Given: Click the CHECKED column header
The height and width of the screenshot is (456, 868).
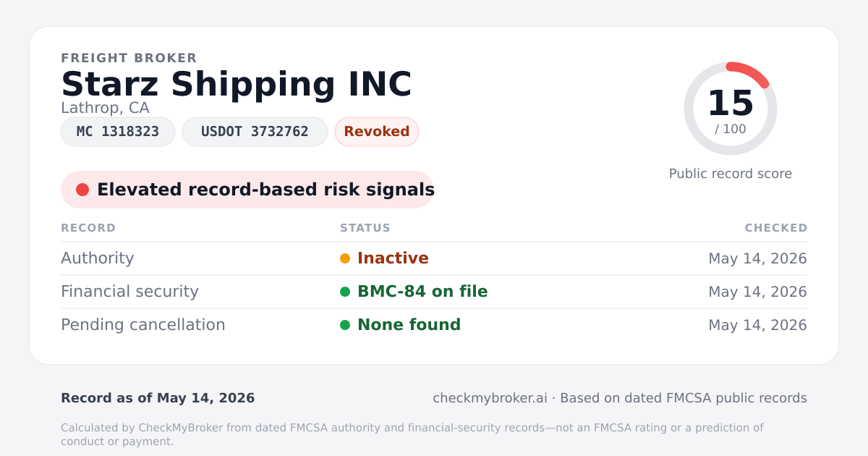Looking at the screenshot, I should pos(776,228).
